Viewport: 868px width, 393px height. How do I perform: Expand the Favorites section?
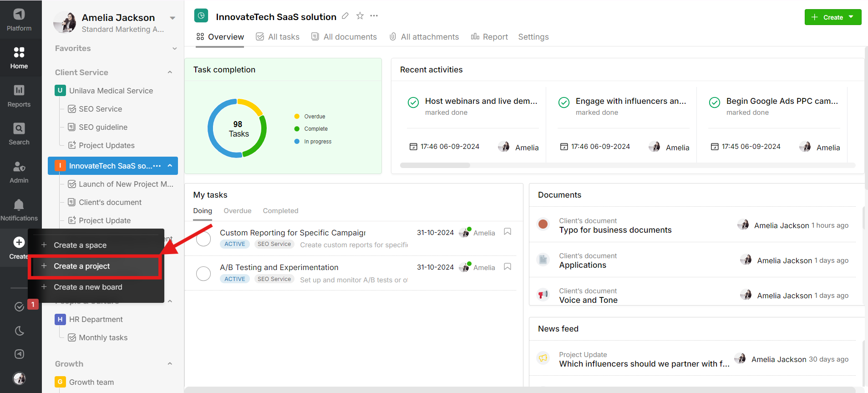[174, 48]
